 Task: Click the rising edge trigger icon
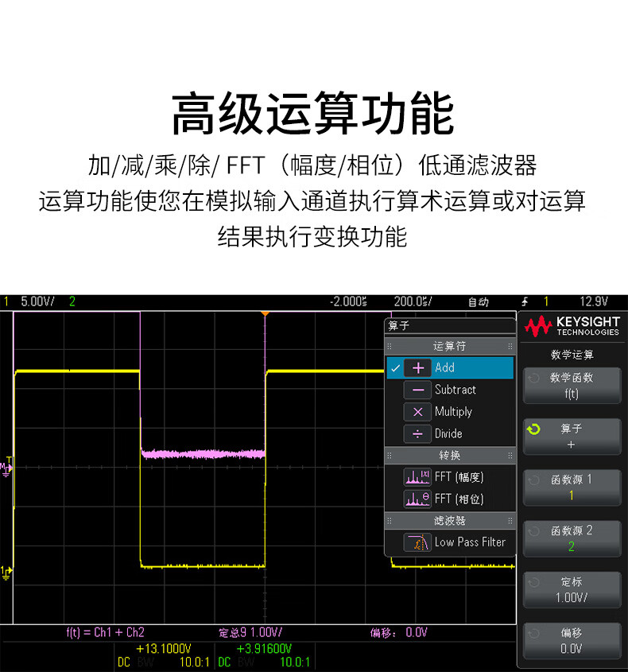coord(525,301)
